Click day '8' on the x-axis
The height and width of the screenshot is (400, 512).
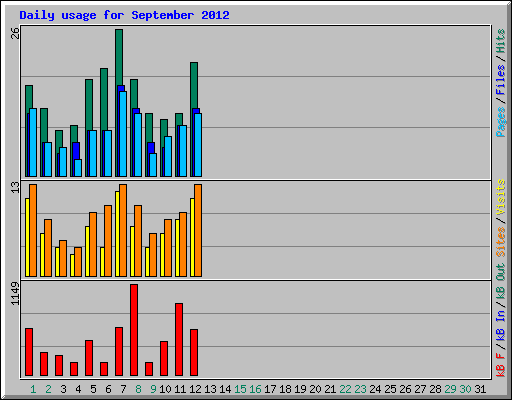pyautogui.click(x=138, y=389)
